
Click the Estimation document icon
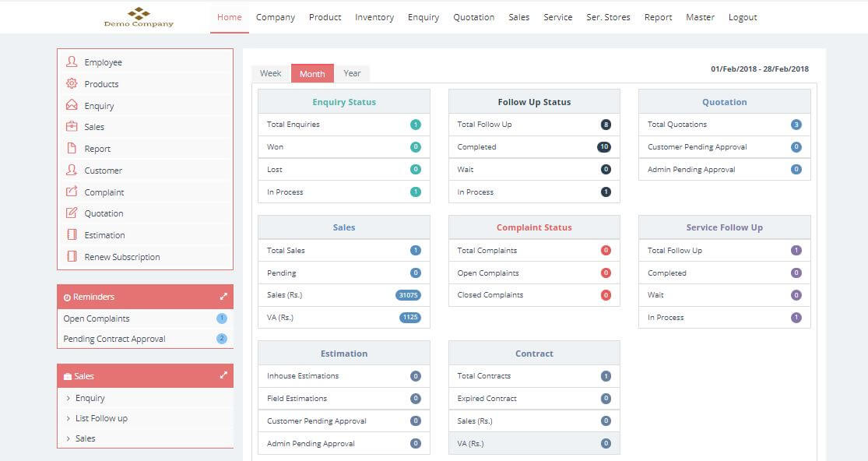coord(72,234)
